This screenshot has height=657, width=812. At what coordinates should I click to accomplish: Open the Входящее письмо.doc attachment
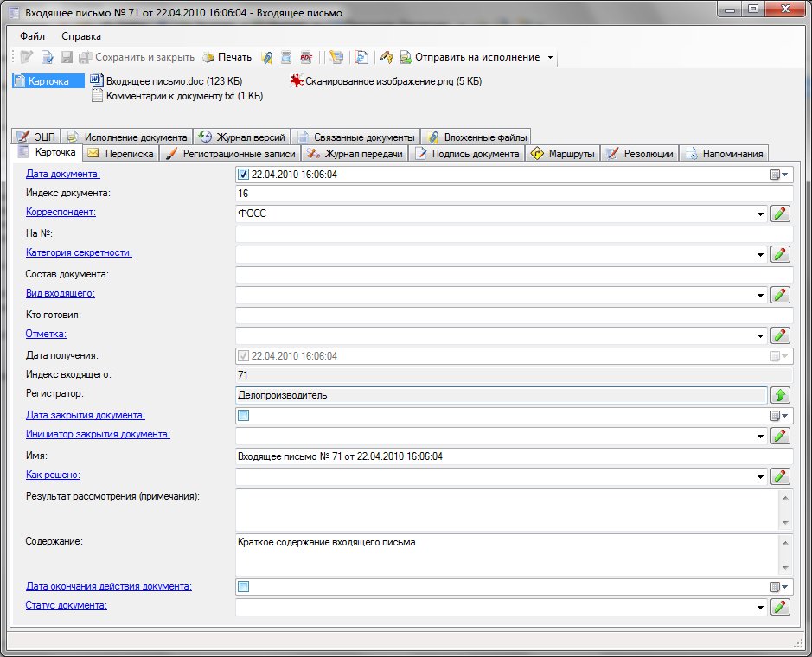(173, 81)
